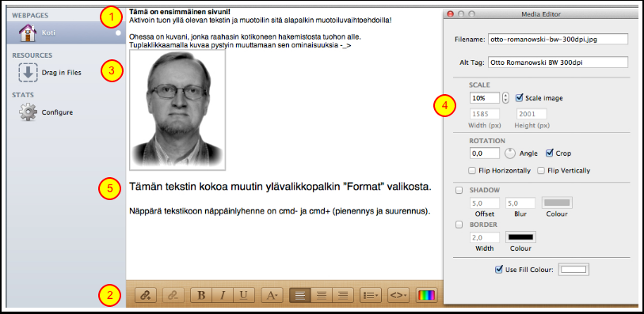Viewport: 644px width, 314px height.
Task: Click the remove link icon
Action: [173, 295]
